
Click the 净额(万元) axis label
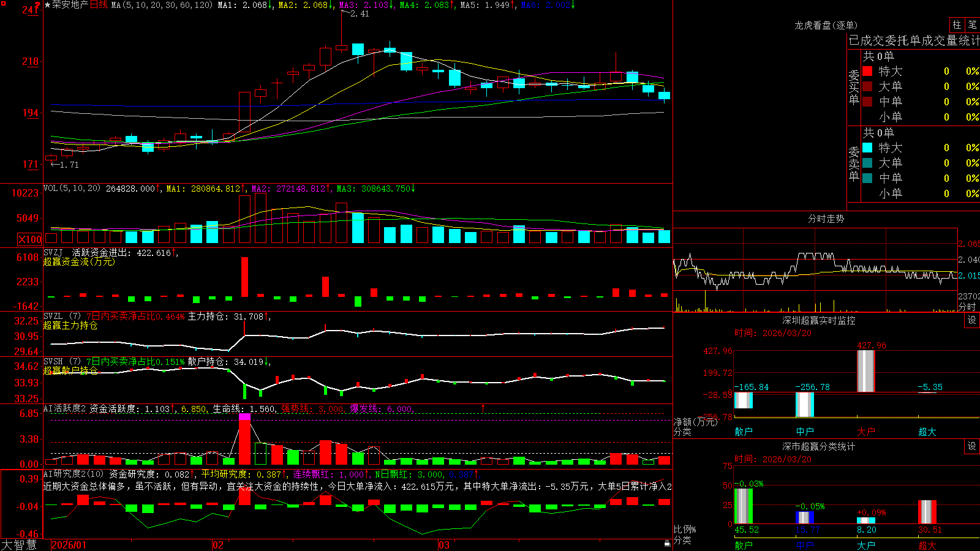coord(695,422)
